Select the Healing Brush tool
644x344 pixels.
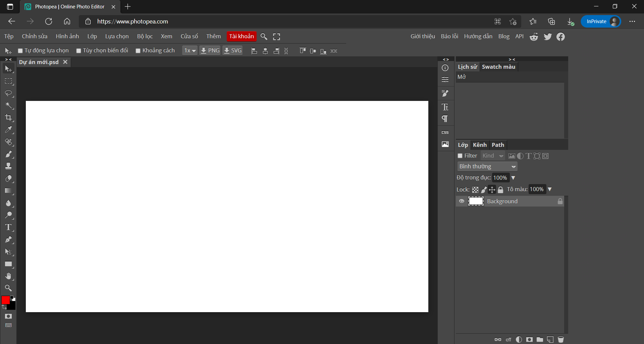(8, 142)
